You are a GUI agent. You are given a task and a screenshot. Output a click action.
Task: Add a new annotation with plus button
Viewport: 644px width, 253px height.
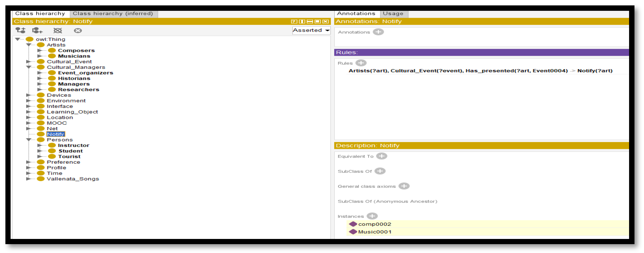point(378,32)
